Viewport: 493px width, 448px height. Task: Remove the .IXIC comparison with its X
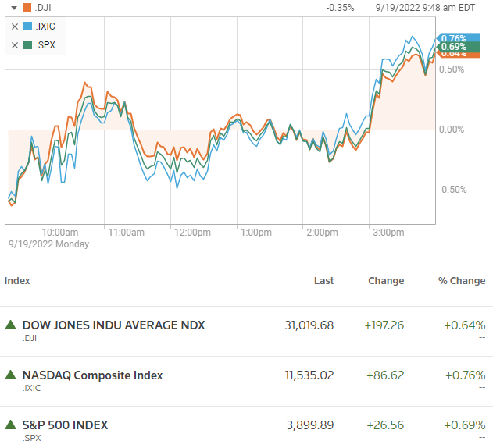15,27
